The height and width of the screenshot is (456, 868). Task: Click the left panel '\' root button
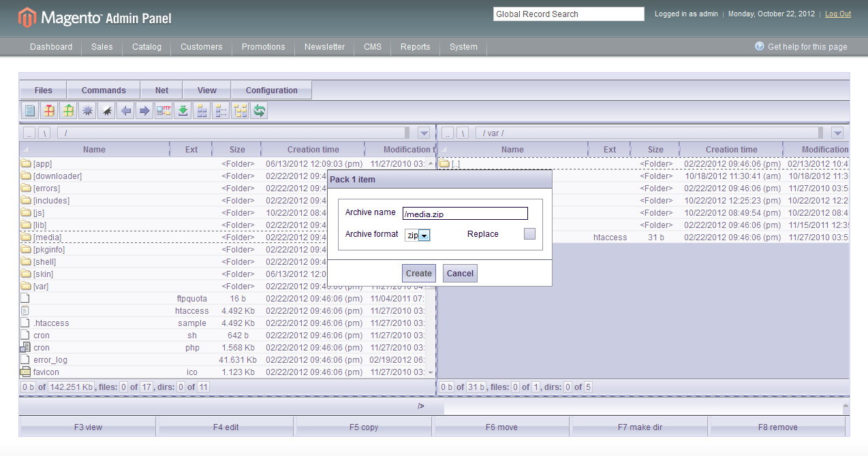44,133
